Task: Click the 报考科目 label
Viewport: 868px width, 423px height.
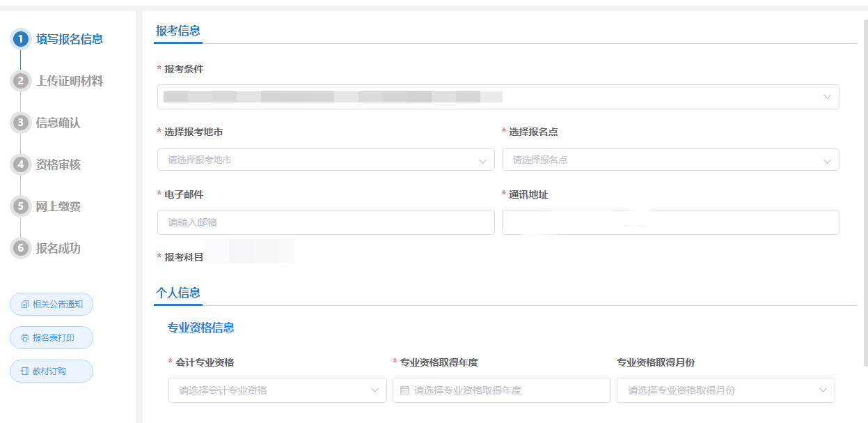Action: (x=184, y=257)
